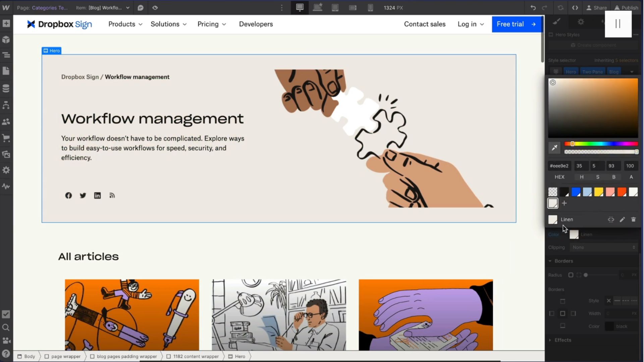The height and width of the screenshot is (362, 644).
Task: Select the desktop breakpoint
Action: 300,7
